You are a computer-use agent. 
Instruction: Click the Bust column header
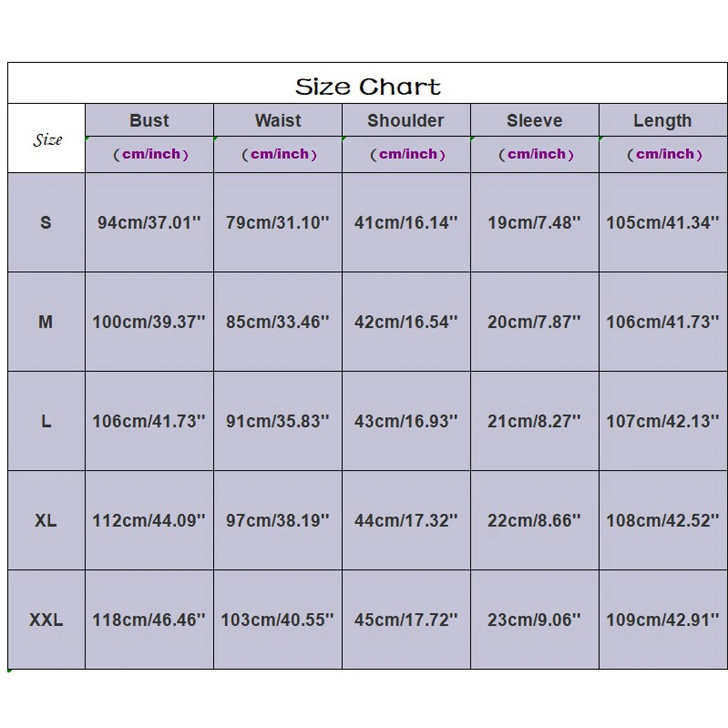(x=149, y=121)
